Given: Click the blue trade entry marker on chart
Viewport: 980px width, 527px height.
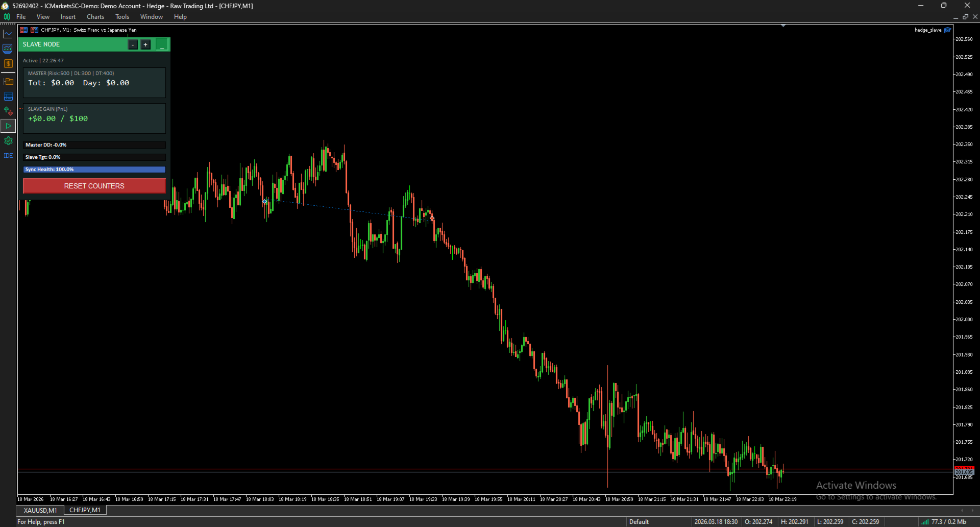Looking at the screenshot, I should click(265, 202).
